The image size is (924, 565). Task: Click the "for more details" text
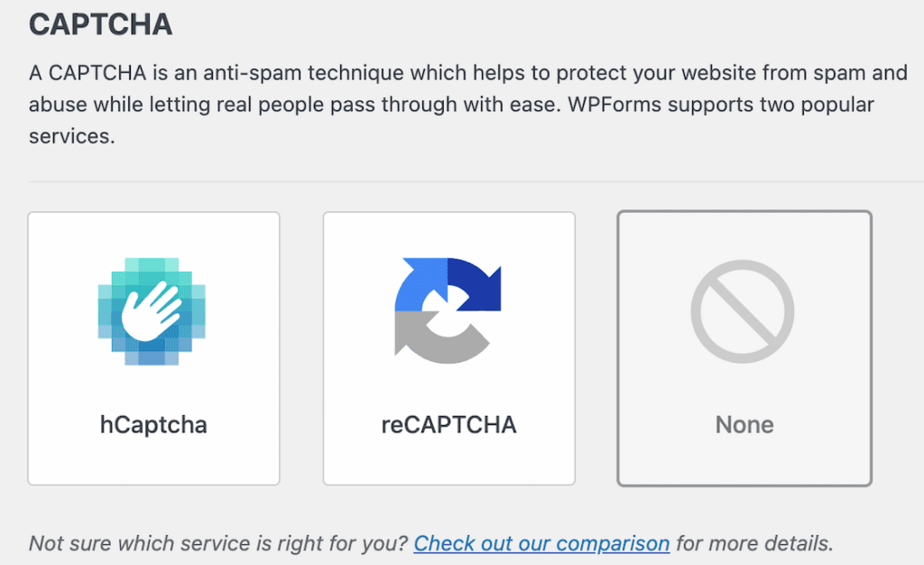tap(753, 543)
